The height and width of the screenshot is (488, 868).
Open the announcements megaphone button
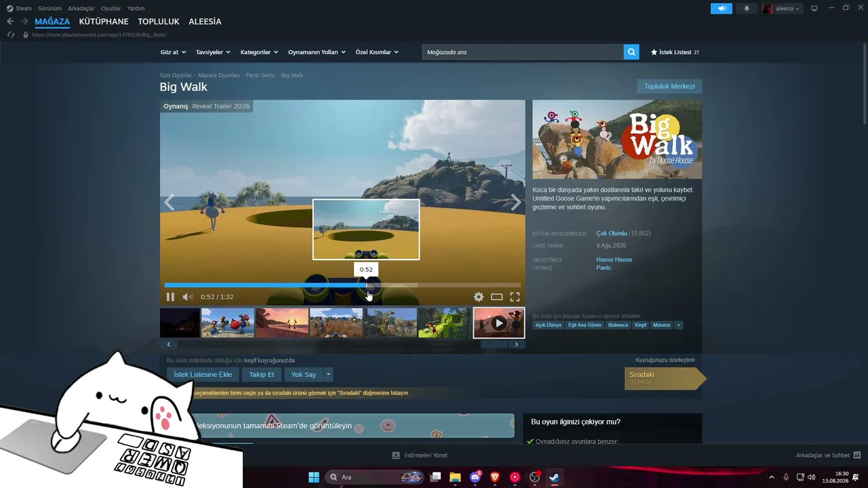(722, 8)
